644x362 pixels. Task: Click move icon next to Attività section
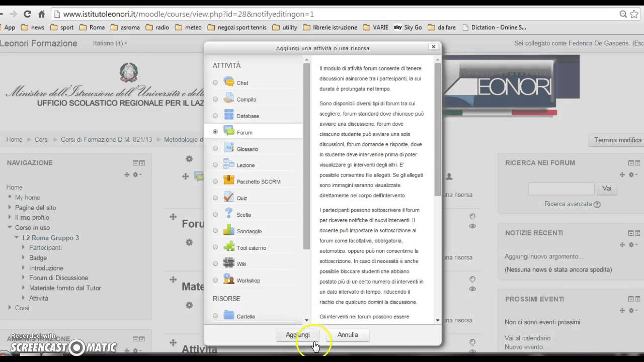[173, 342]
